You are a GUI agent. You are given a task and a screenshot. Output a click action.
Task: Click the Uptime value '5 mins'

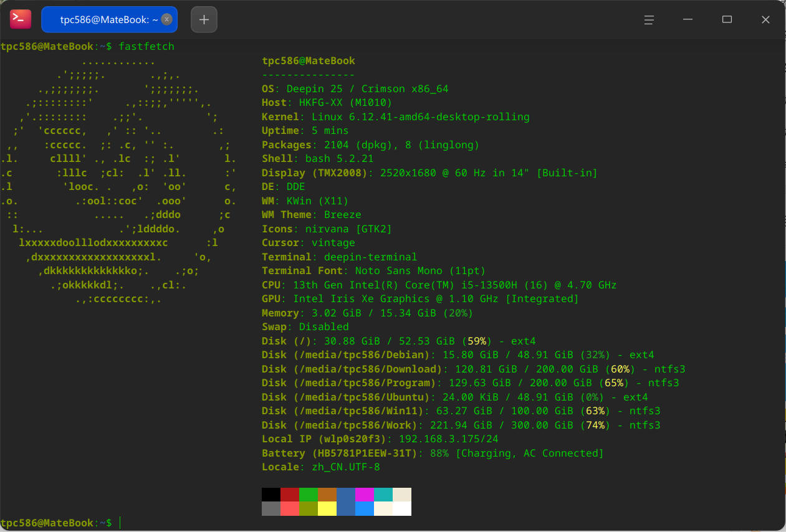(x=330, y=131)
